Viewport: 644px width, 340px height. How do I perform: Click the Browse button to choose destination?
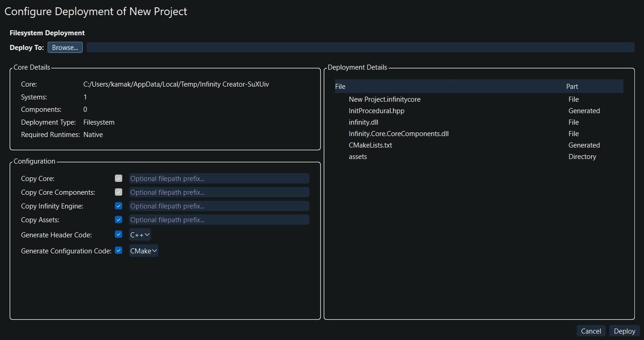(65, 47)
